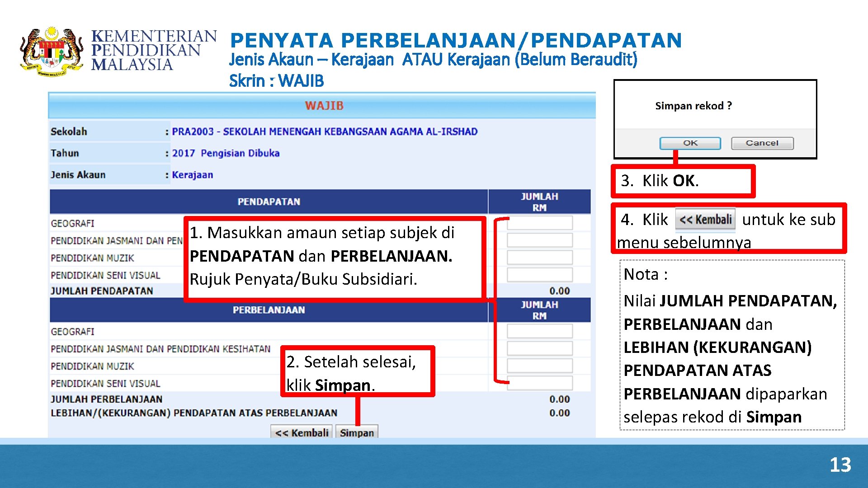Click the school name PRA2003 Sekolah Menengah text
This screenshot has width=868, height=488.
click(325, 131)
